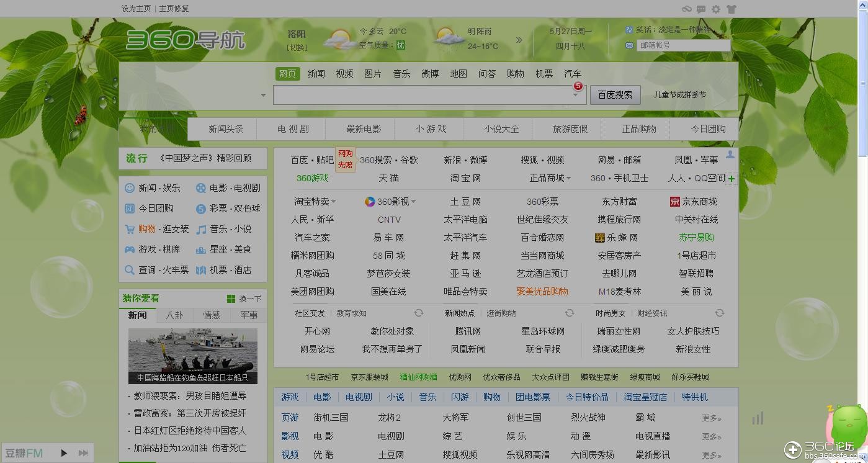Viewport: 868px width, 463px height.
Task: Open search engine selector dropdown left of search box
Action: 263,96
